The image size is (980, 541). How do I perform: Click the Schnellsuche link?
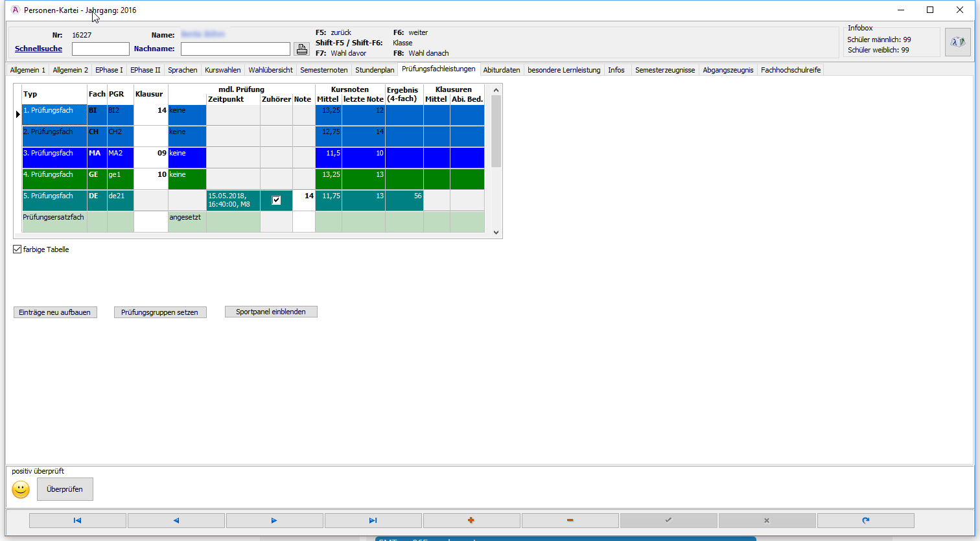pos(39,49)
